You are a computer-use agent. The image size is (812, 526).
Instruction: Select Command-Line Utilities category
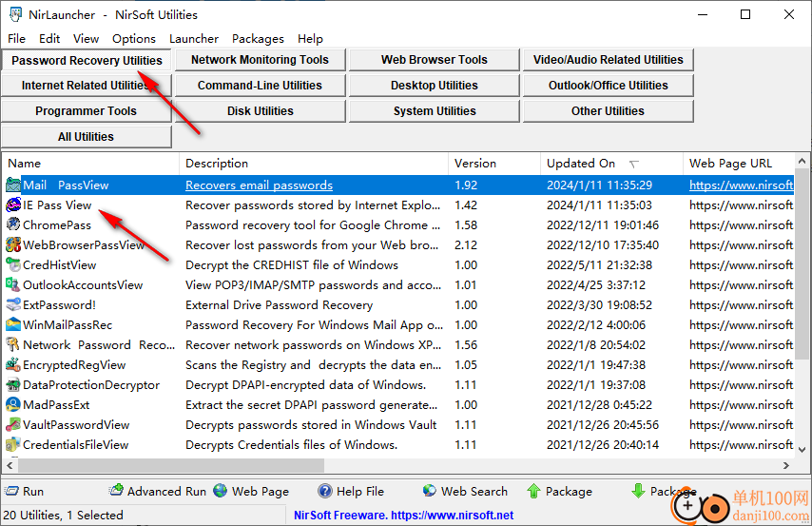[260, 86]
